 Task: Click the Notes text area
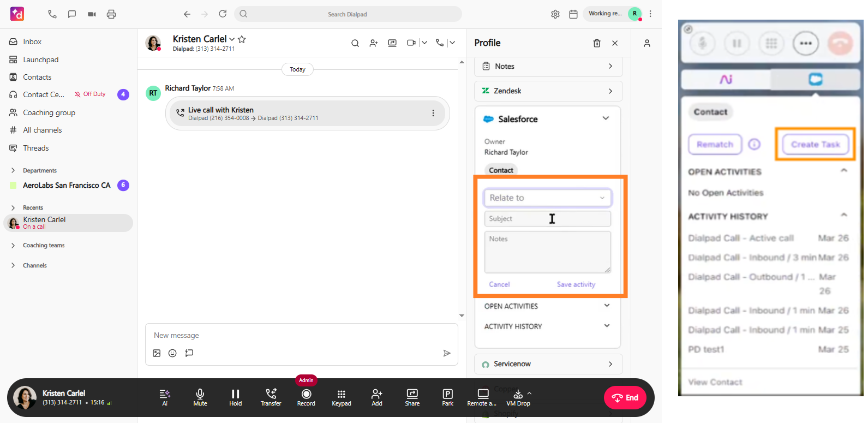pos(548,252)
